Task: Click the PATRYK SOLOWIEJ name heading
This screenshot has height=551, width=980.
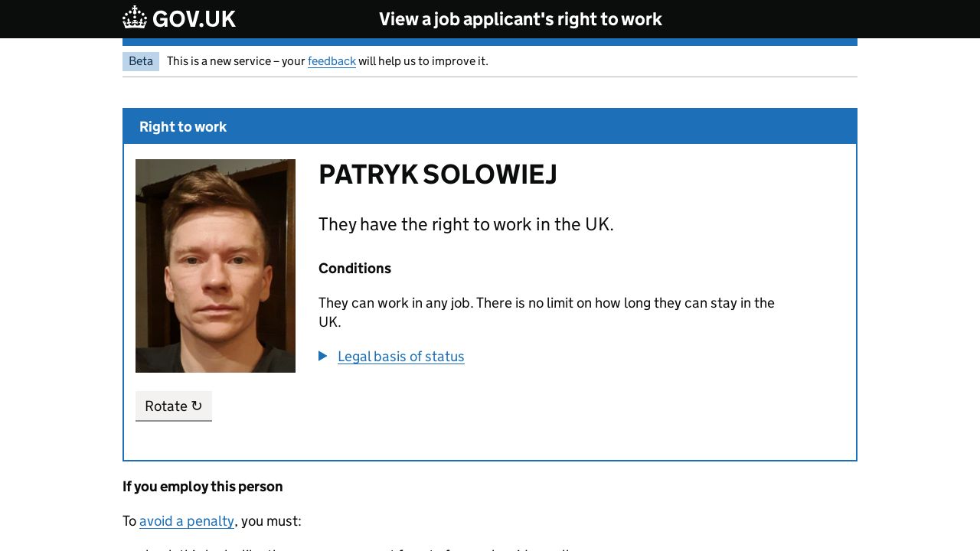Action: point(437,174)
